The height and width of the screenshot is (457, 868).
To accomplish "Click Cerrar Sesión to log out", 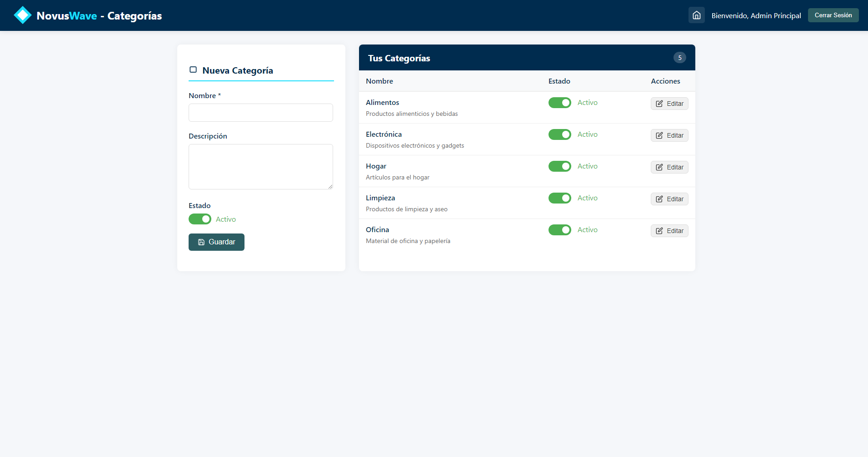I will tap(833, 15).
